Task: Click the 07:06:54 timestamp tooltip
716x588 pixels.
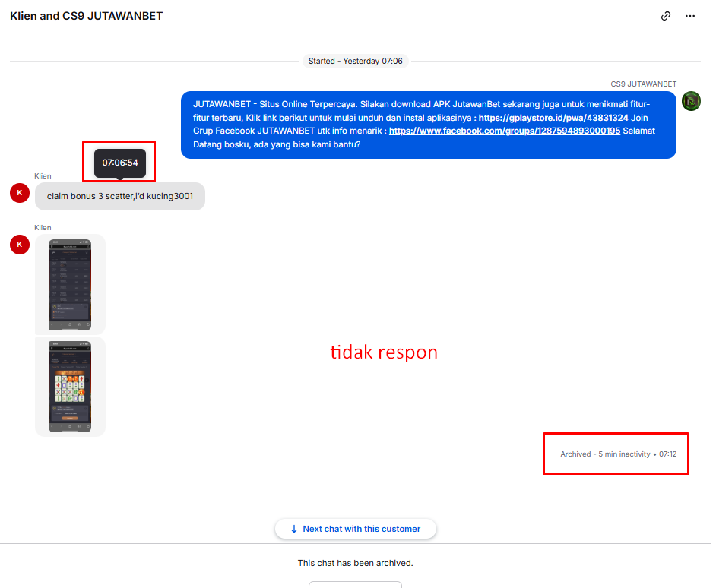Action: [119, 163]
